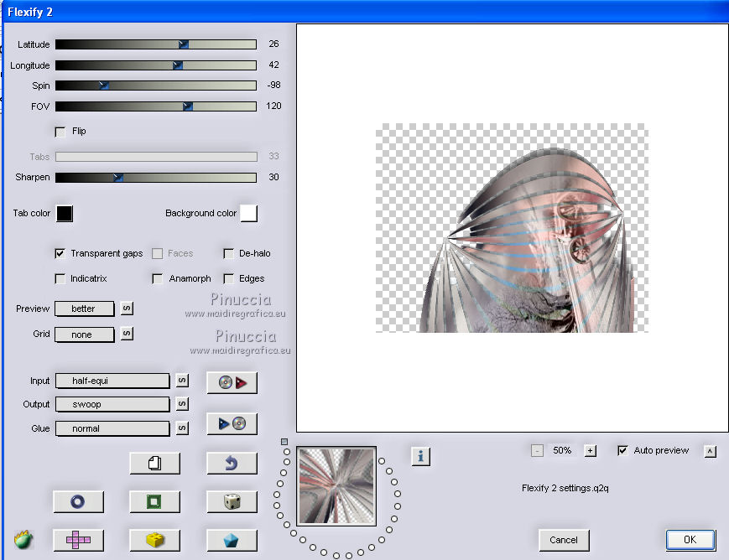Viewport: 729px width, 560px height.
Task: Click the blue ring icon button
Action: coord(78,501)
